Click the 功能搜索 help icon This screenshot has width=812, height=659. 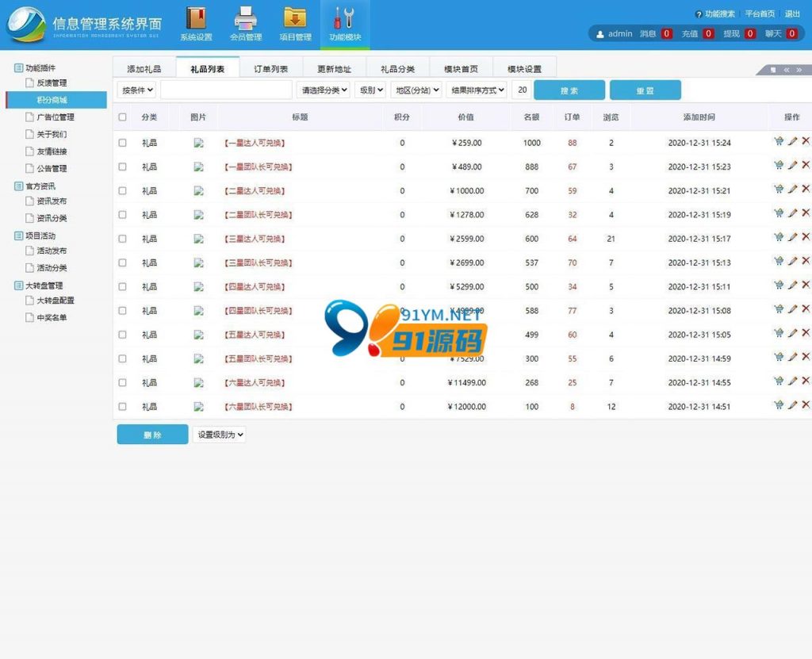(699, 14)
